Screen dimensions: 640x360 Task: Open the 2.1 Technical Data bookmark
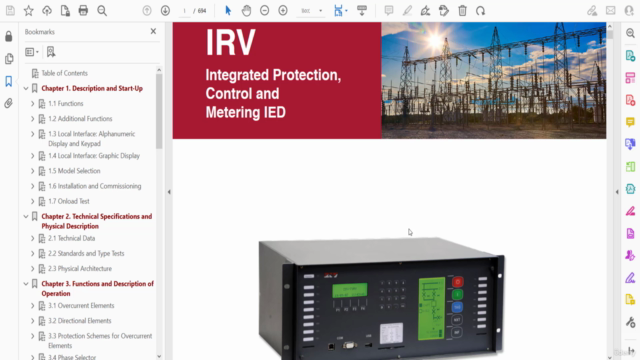coord(71,238)
